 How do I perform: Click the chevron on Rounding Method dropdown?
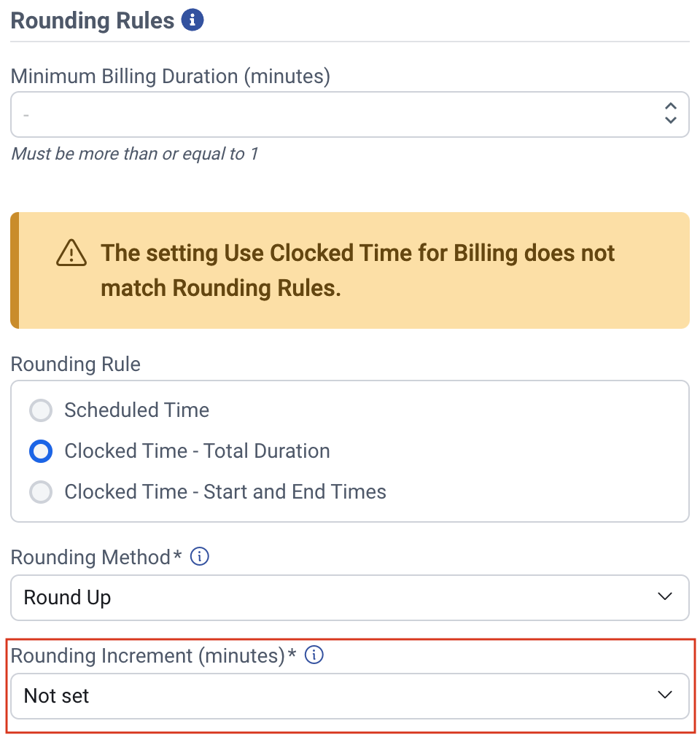664,597
